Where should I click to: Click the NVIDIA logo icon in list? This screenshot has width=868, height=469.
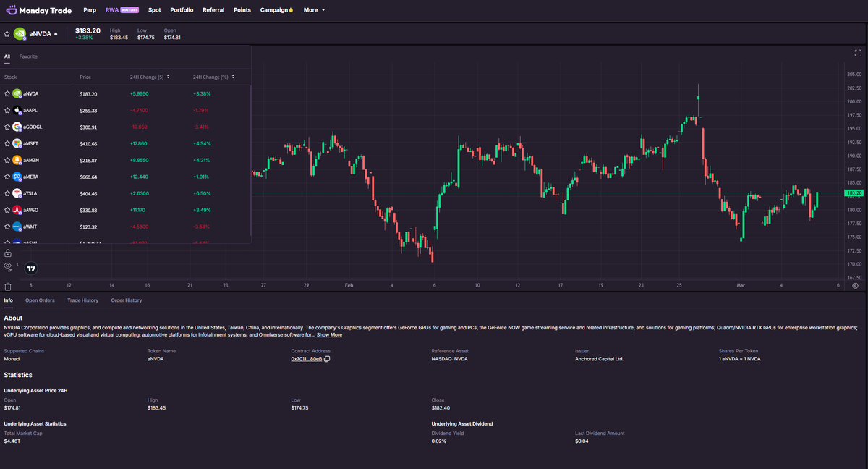pos(17,93)
